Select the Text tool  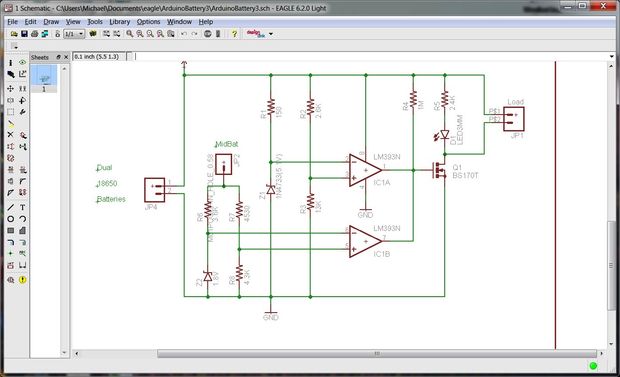23,207
